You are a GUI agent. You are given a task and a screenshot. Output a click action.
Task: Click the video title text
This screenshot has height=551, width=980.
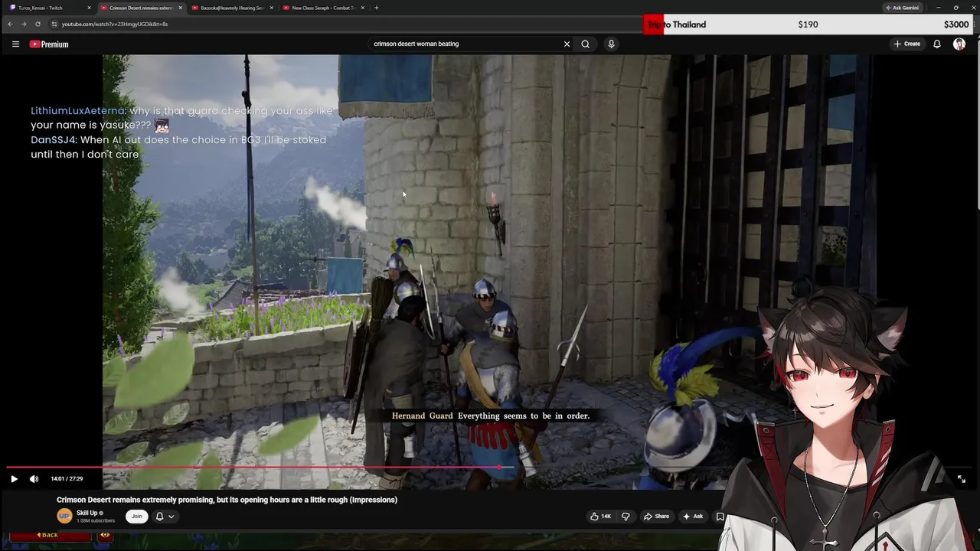pos(227,500)
